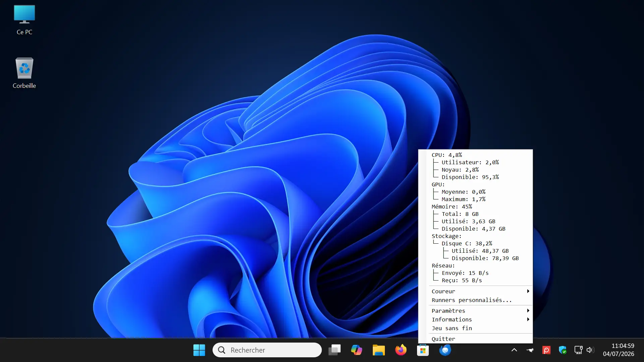Click the GPU: header line
The width and height of the screenshot is (644, 362).
point(438,184)
